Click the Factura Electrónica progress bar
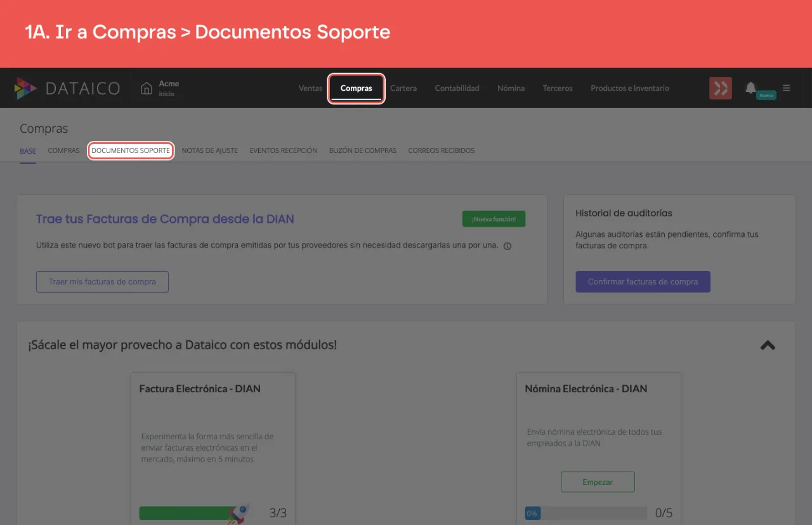This screenshot has height=525, width=812. (x=194, y=513)
